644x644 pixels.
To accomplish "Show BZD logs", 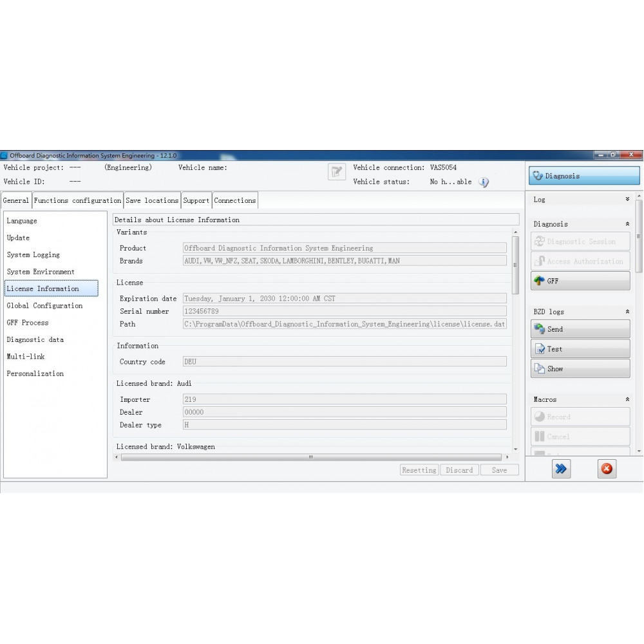I will pyautogui.click(x=580, y=369).
